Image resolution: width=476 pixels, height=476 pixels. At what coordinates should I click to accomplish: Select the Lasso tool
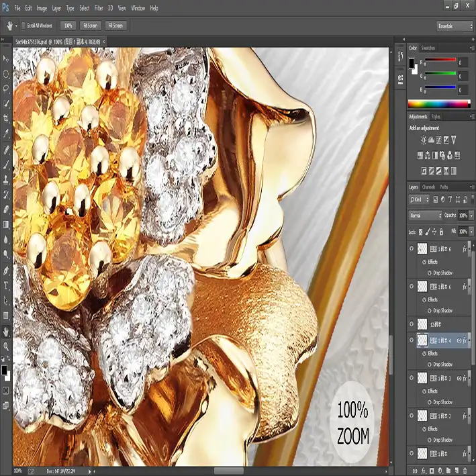point(6,88)
